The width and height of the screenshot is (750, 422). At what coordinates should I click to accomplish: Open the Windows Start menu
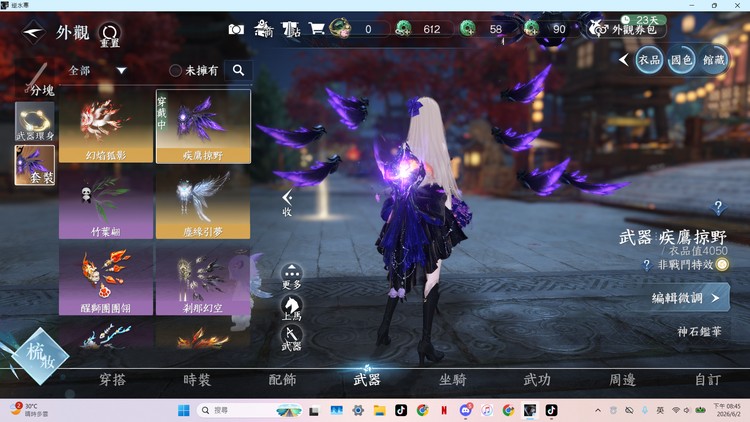tap(184, 410)
